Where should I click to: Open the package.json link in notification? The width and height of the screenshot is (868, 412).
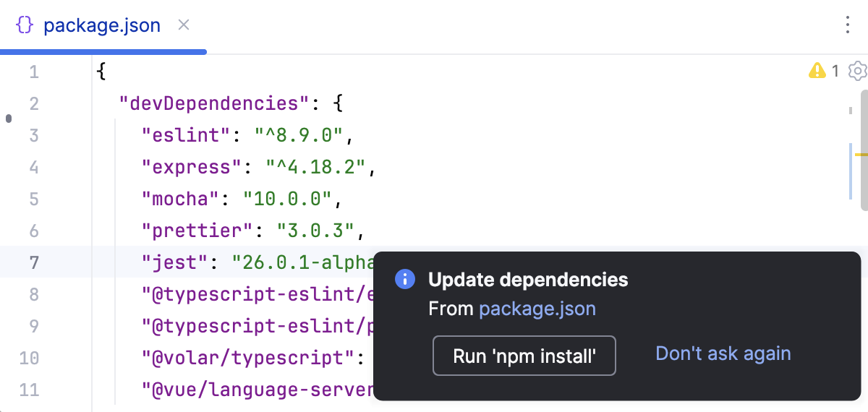coord(537,309)
